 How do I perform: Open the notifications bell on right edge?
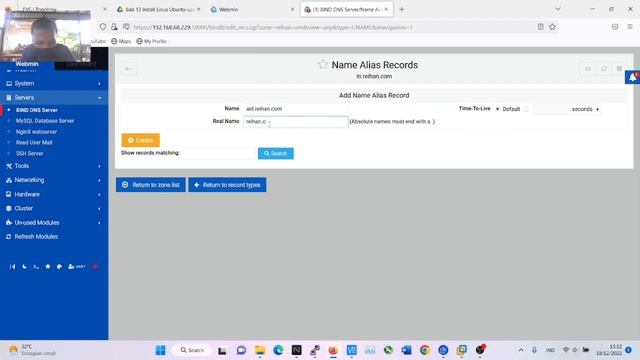[633, 77]
